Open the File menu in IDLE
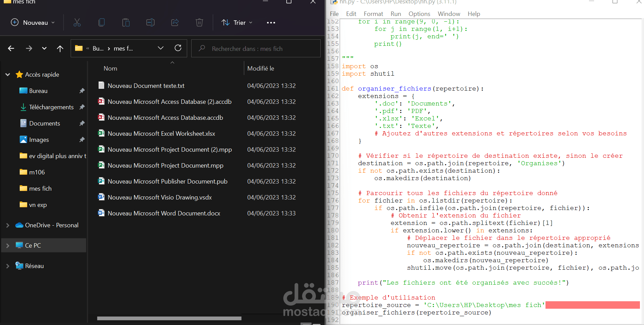The image size is (644, 325). click(334, 14)
